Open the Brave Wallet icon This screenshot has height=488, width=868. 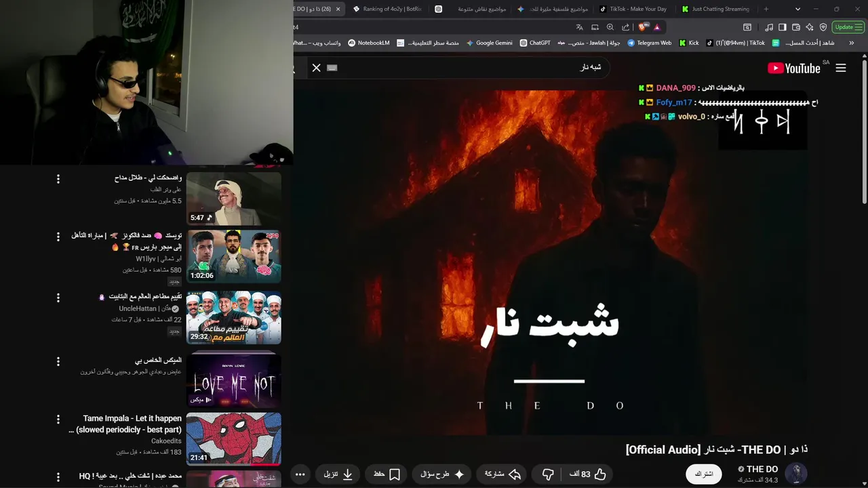coord(796,27)
